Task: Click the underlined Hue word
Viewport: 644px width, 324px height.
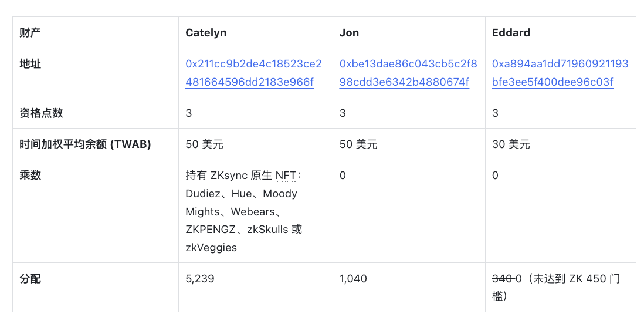Action: (x=242, y=194)
